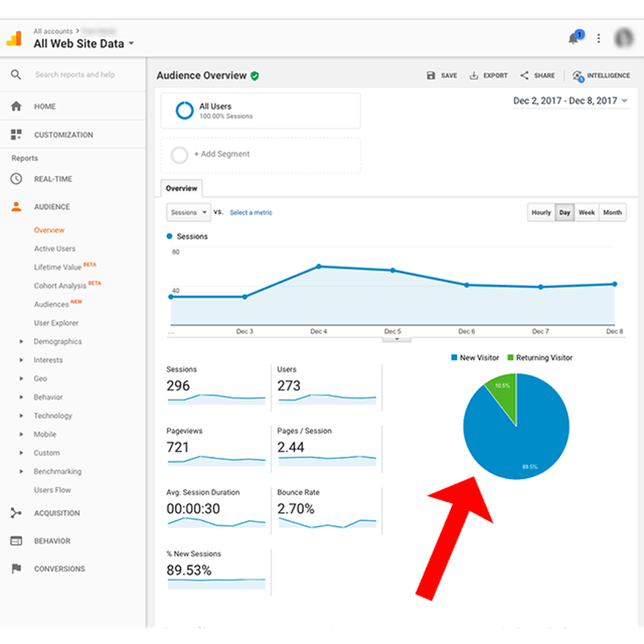Open the Sessions metric dropdown

click(189, 213)
